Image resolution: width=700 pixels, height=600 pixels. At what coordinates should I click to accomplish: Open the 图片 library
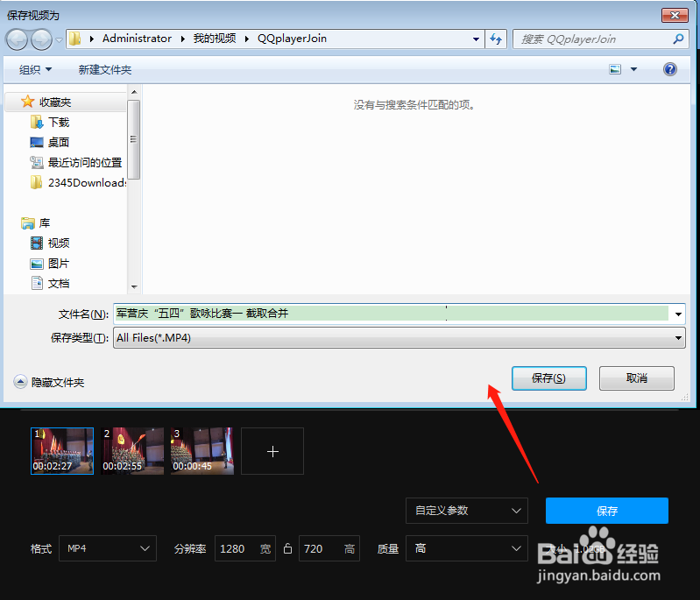point(59,264)
